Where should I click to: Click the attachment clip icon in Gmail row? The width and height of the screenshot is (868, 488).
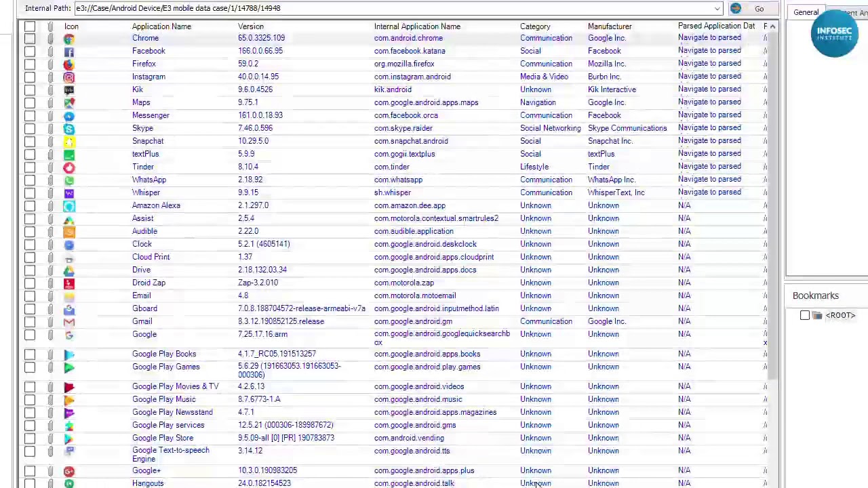(x=50, y=322)
